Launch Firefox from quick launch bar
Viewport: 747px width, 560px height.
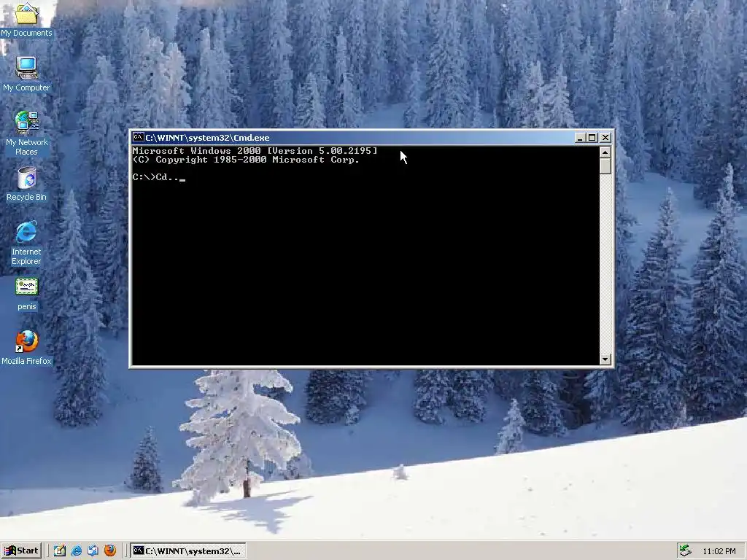[x=110, y=551]
